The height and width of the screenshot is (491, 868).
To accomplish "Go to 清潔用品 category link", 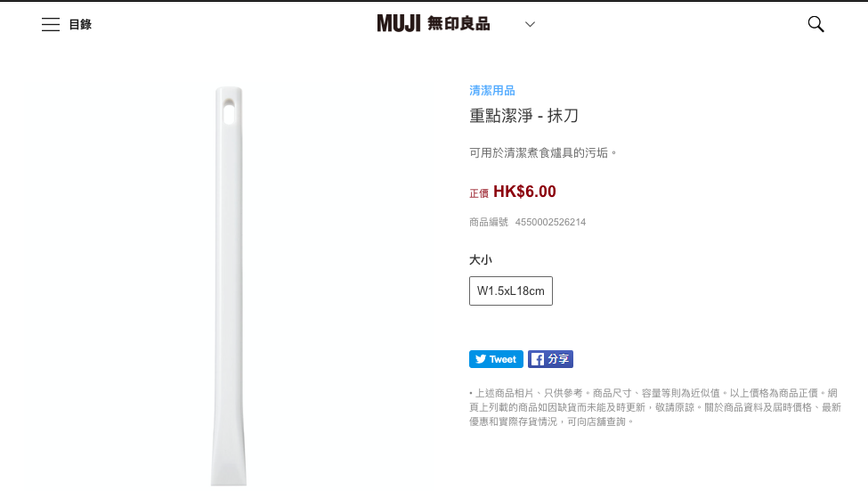I will [492, 90].
